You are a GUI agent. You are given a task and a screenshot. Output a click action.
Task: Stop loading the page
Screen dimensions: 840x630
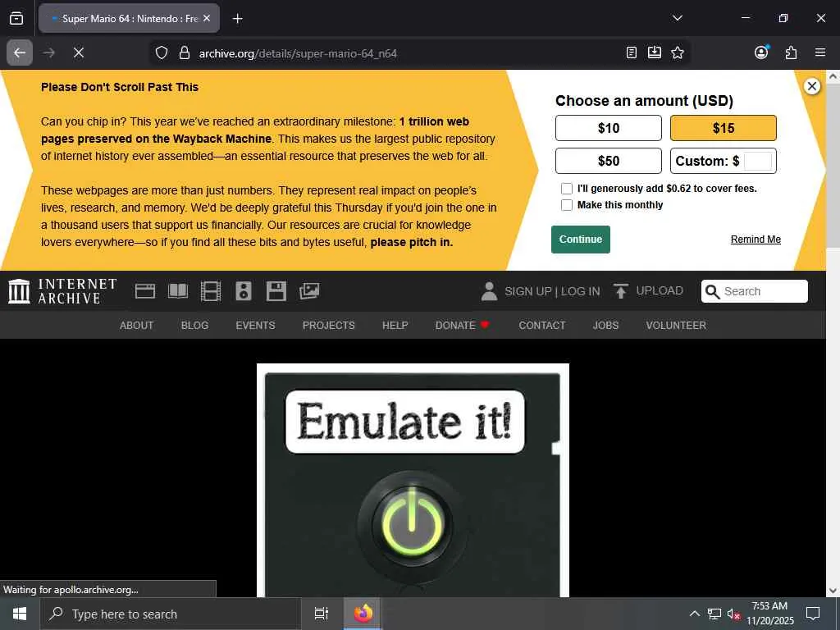pyautogui.click(x=78, y=52)
